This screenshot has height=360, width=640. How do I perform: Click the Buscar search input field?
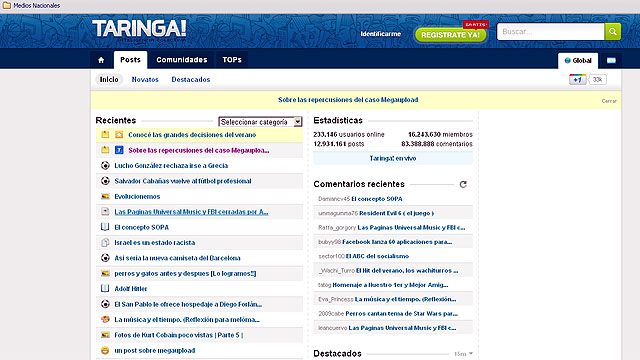551,31
